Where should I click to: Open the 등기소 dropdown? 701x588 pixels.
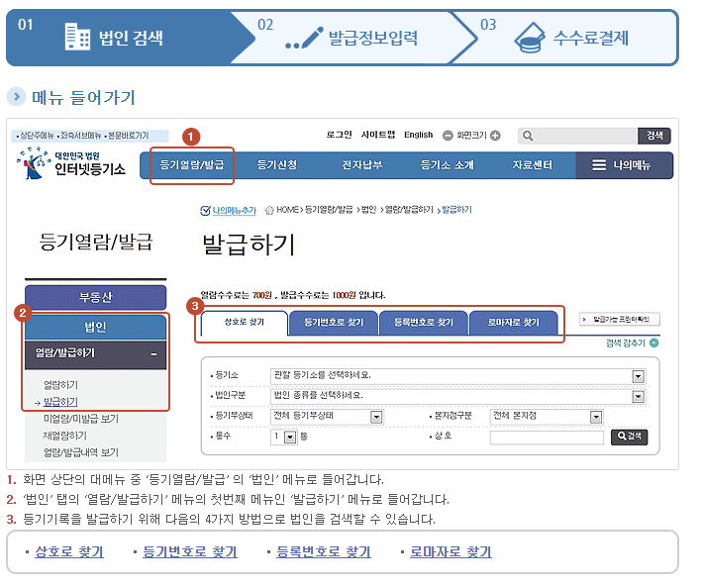(x=639, y=376)
